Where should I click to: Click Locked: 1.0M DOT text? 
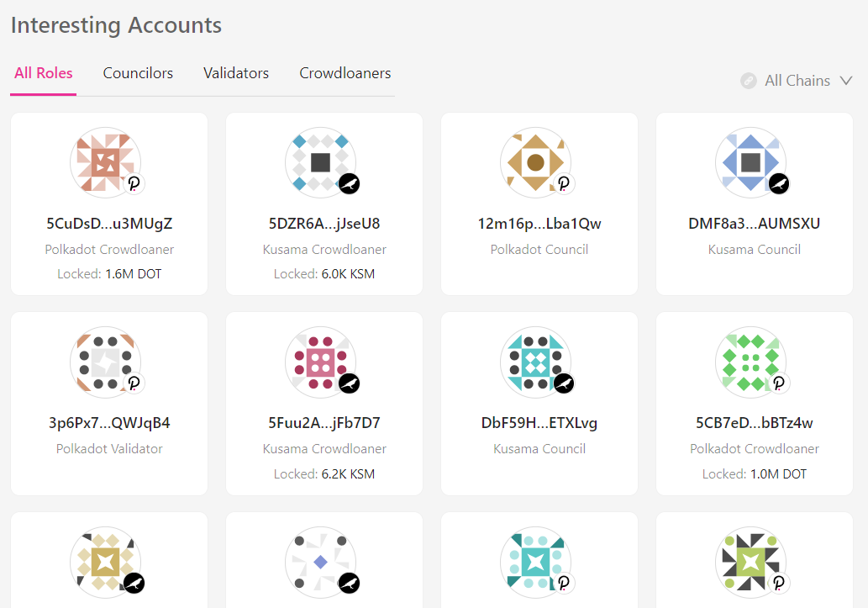click(x=754, y=474)
